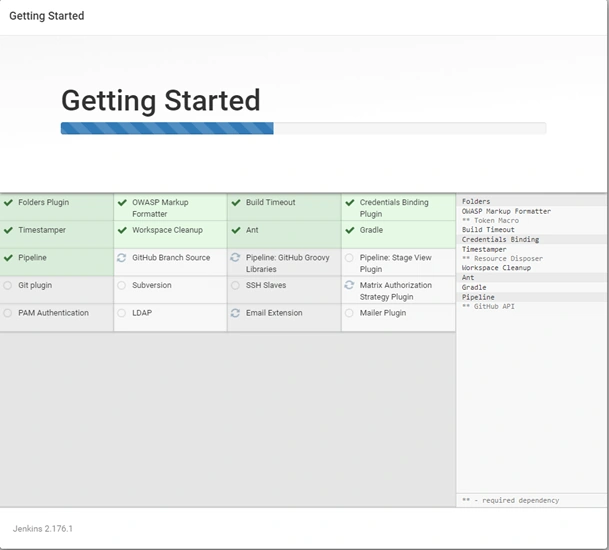Click the sync icon by Pipeline: GitHub Groovy Libraries

click(x=235, y=257)
